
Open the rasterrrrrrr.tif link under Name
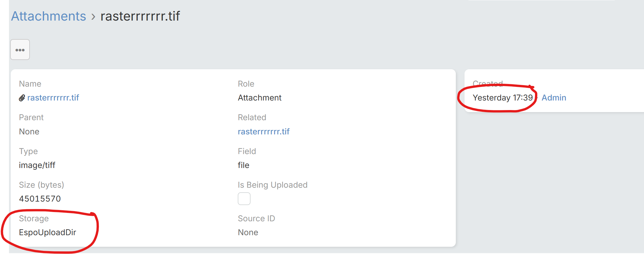tap(53, 98)
